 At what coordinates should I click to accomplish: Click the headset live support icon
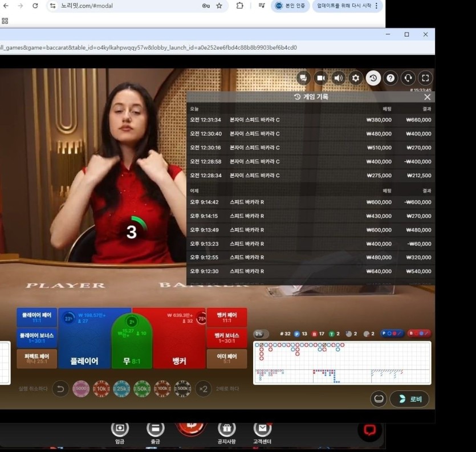click(408, 78)
